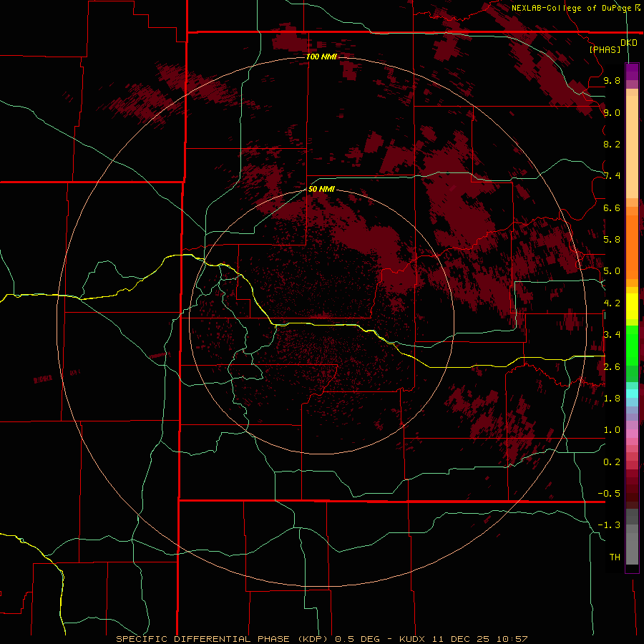This screenshot has width=644, height=644.
Task: Click the 6.6 legend value
Action: [x=612, y=208]
